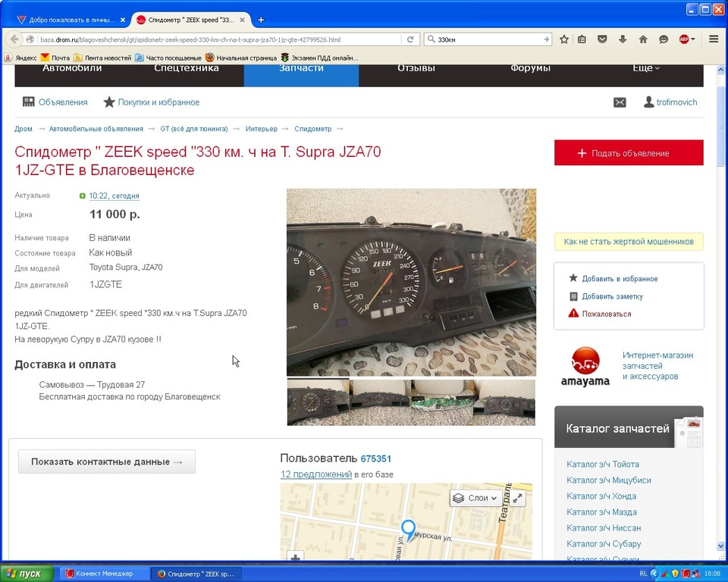728x582 pixels.
Task: Reload the page with the refresh icon
Action: pos(410,39)
